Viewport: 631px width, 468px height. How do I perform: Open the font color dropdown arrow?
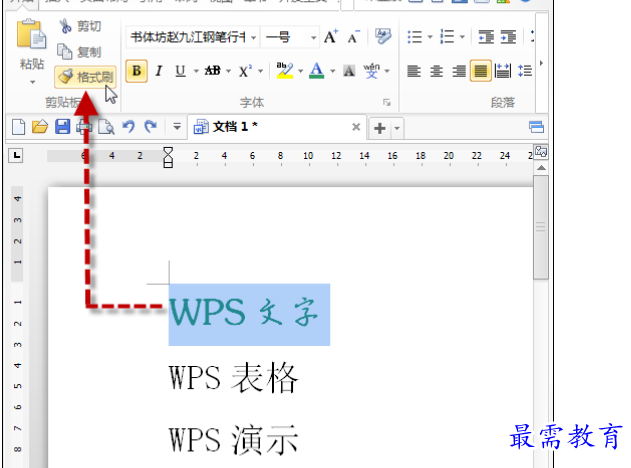pyautogui.click(x=332, y=71)
